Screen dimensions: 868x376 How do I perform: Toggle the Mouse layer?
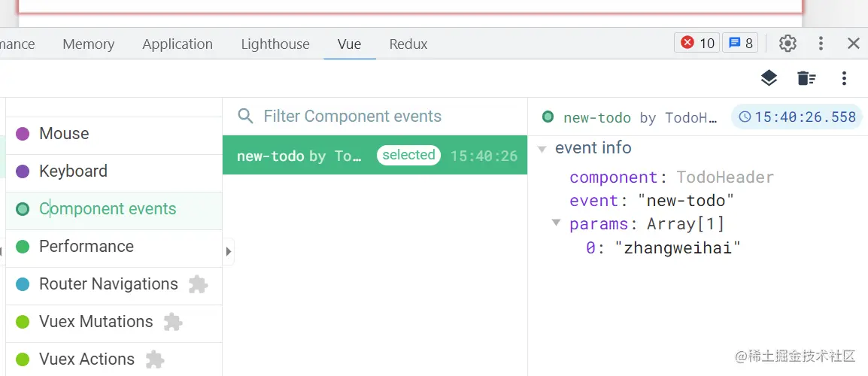(x=64, y=134)
